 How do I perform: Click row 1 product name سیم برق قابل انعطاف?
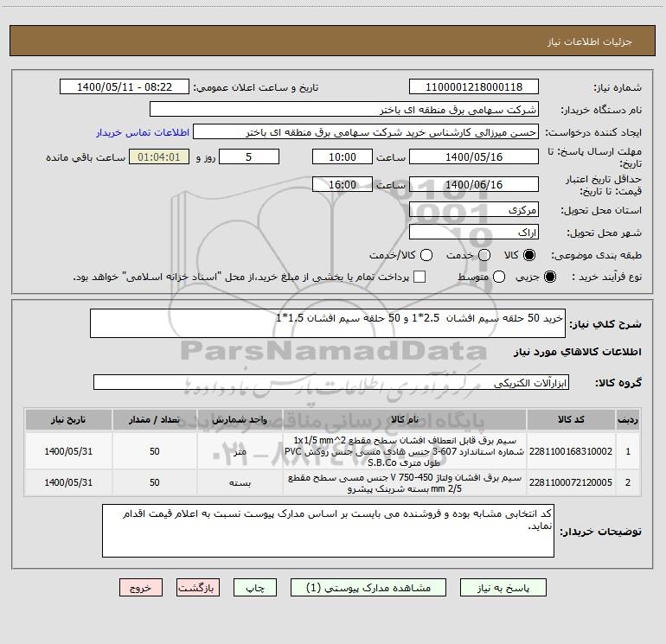(405, 451)
